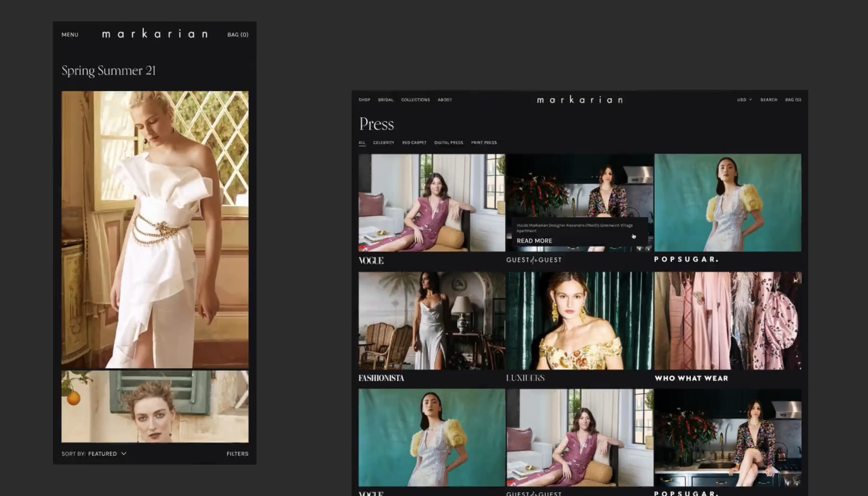Open the SHOP nav item
Viewport: 868px width, 496px height.
pyautogui.click(x=364, y=100)
